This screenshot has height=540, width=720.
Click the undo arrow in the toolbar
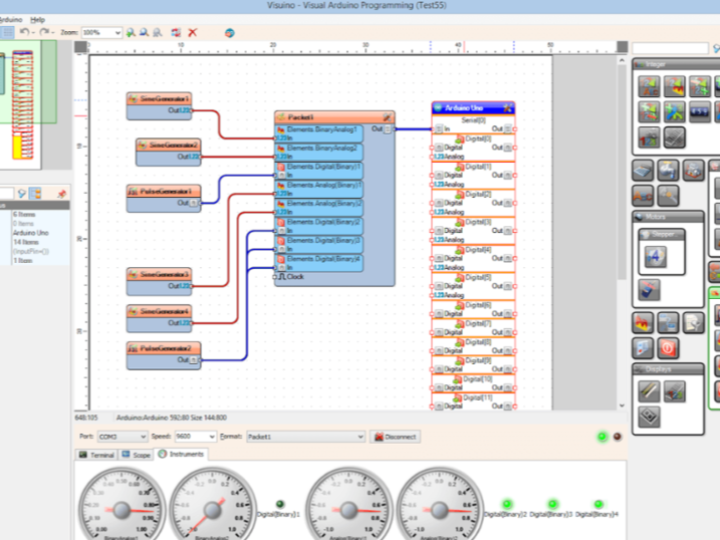[x=25, y=33]
